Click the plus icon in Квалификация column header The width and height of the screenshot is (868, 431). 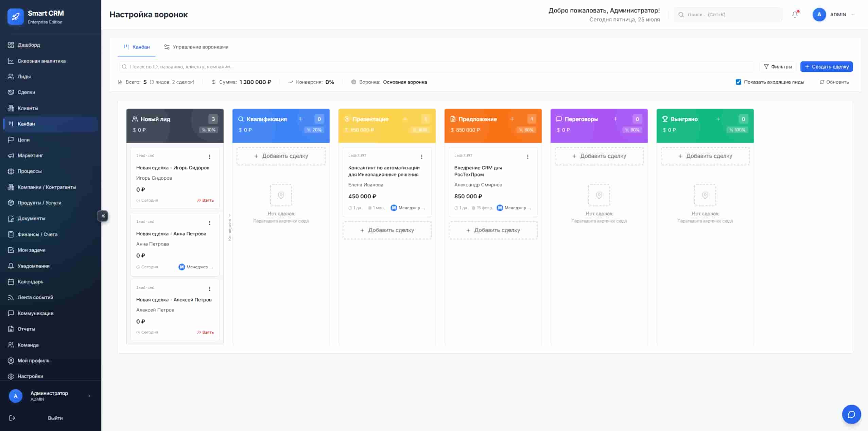[300, 119]
